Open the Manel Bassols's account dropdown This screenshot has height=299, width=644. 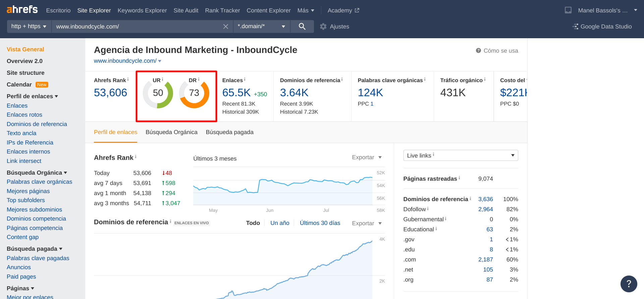[607, 10]
